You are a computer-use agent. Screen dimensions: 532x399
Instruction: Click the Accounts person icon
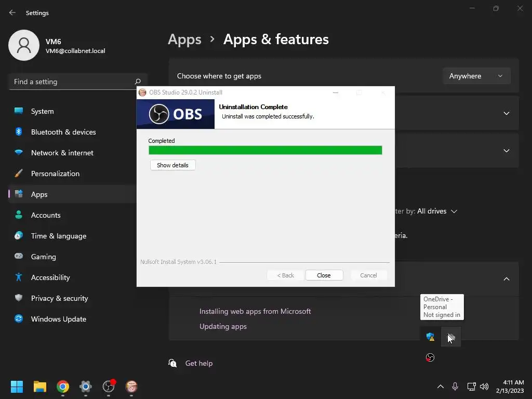tap(19, 215)
